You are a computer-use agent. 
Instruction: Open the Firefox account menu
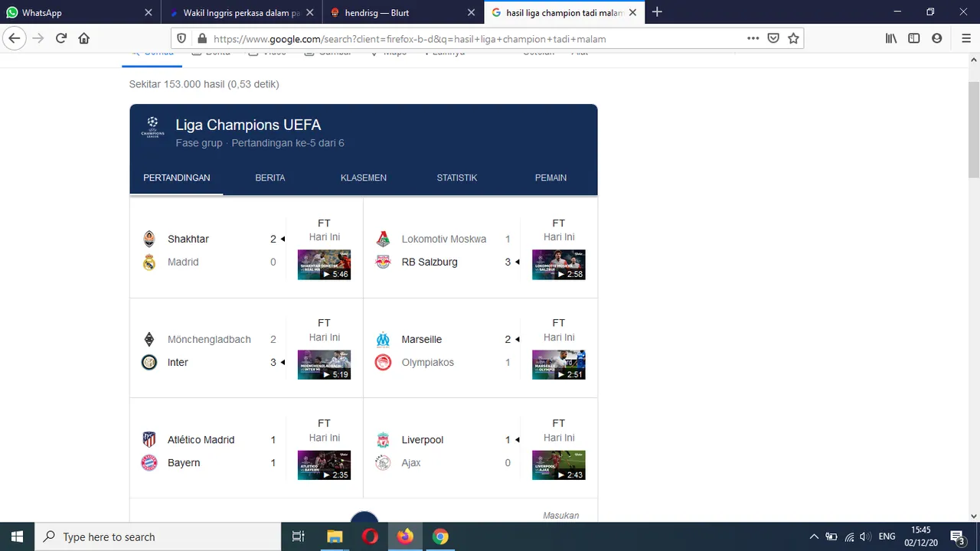click(x=937, y=38)
